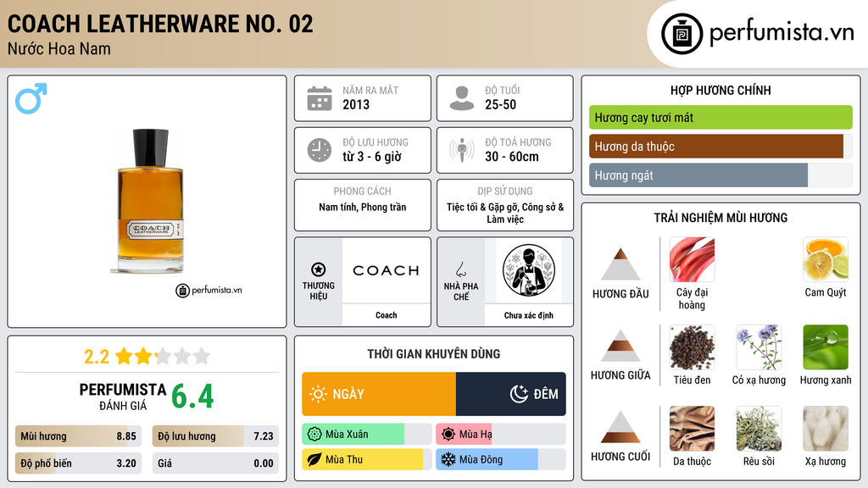The width and height of the screenshot is (868, 488).
Task: Open the Hương xanh note image
Action: (826, 347)
